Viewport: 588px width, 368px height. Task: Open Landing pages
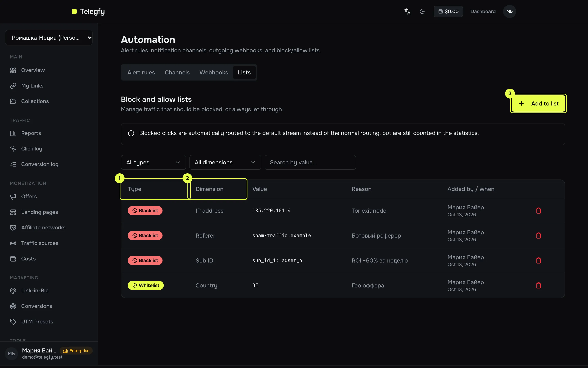49,212
